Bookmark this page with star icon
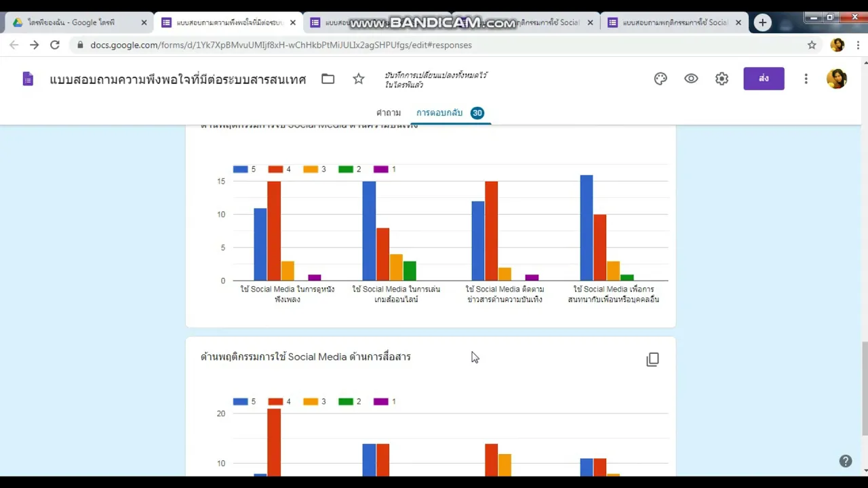Screen dimensions: 868x488 click(812, 45)
